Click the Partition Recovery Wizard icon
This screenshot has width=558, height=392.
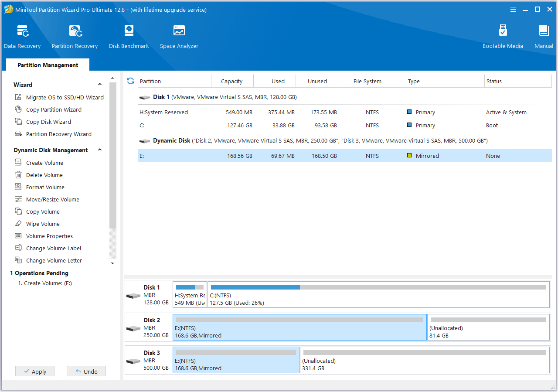[x=18, y=134]
